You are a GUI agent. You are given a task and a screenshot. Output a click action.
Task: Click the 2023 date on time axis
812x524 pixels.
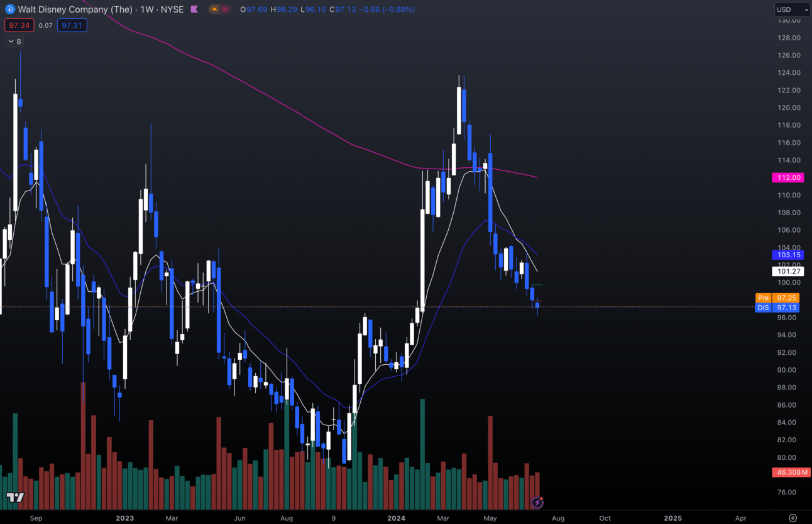click(124, 518)
